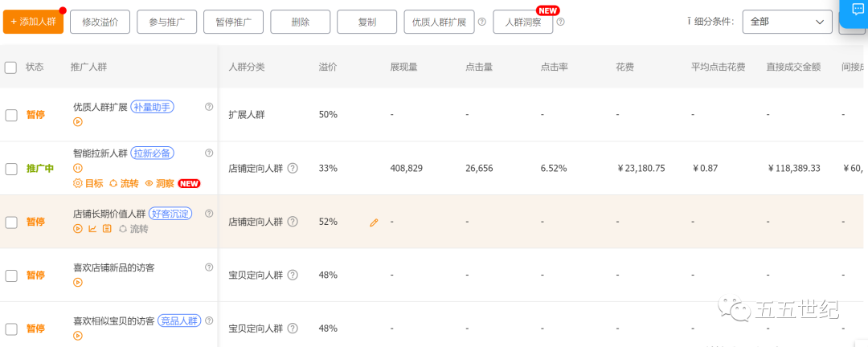Click help icon next to 优质人群扩展 toolbar button
The height and width of the screenshot is (347, 868).
[482, 22]
